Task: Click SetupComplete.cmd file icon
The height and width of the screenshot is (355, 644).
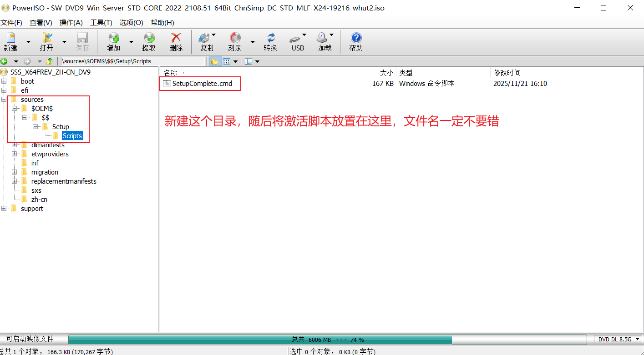Action: pyautogui.click(x=167, y=84)
